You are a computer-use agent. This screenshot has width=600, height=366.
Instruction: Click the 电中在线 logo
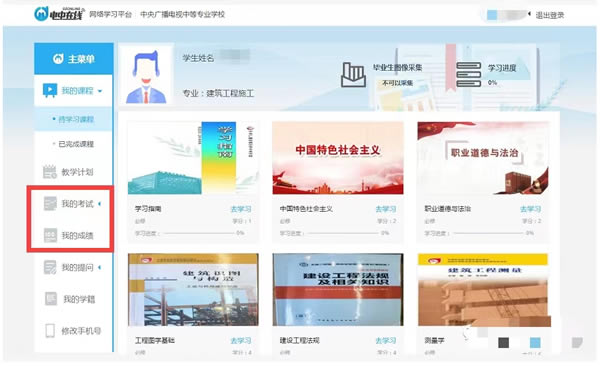(59, 14)
